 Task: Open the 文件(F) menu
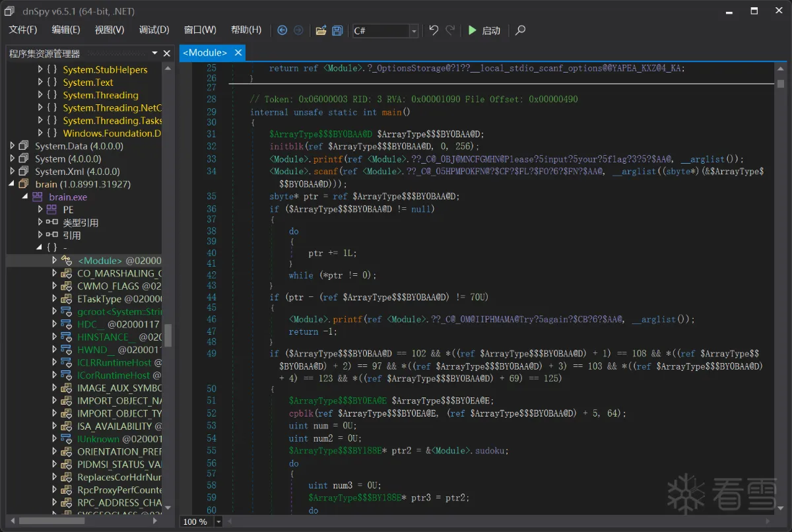23,30
